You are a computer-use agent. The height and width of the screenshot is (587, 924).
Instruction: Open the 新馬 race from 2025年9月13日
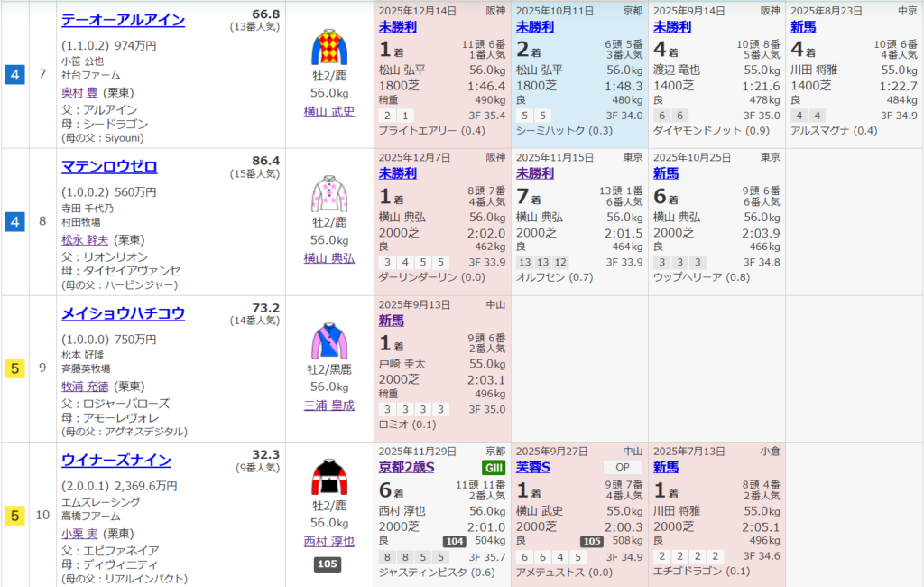(392, 320)
